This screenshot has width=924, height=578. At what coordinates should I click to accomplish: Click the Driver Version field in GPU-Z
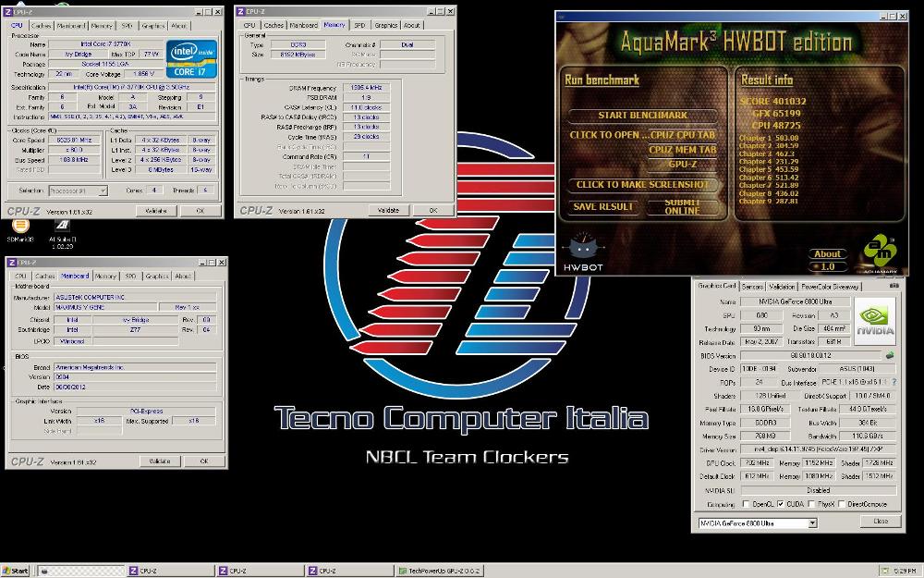pyautogui.click(x=818, y=449)
